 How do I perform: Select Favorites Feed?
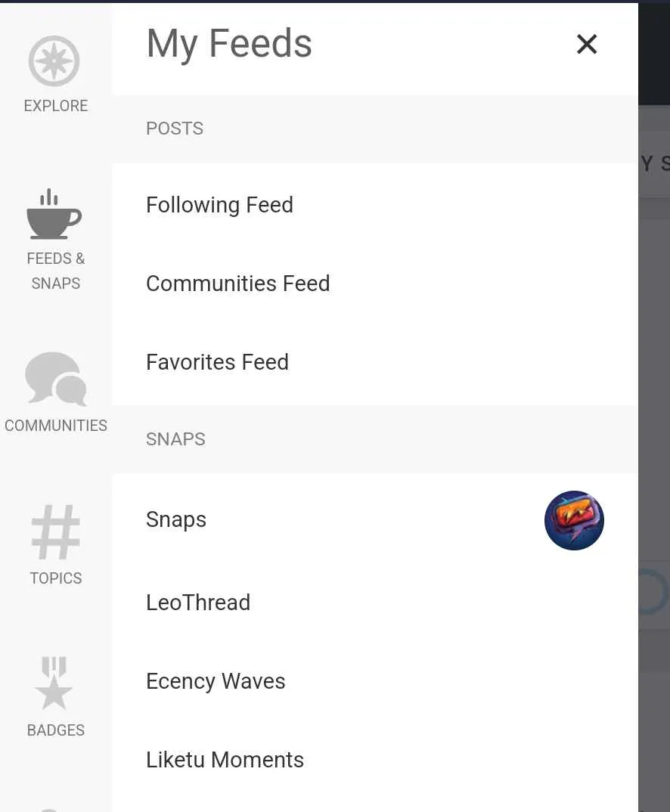(375, 362)
